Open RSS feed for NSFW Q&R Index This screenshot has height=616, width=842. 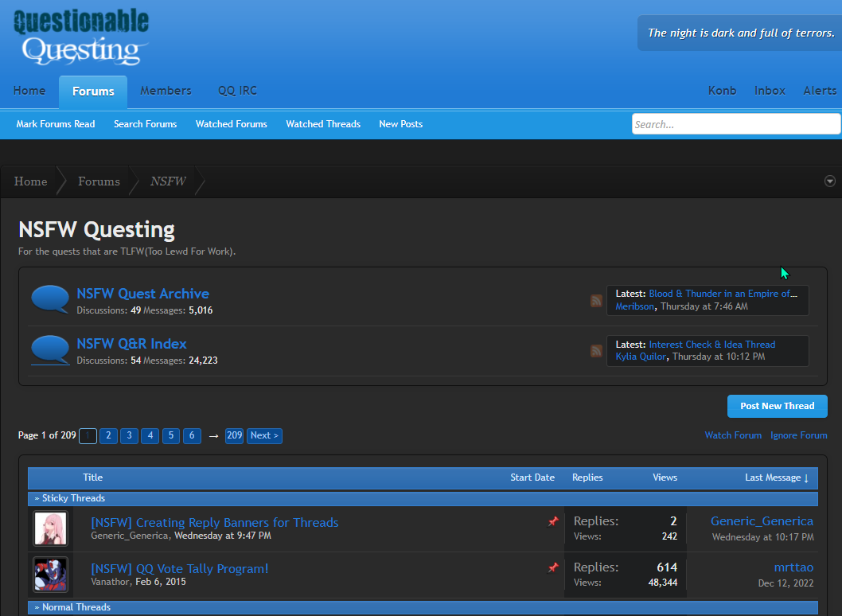pos(596,351)
